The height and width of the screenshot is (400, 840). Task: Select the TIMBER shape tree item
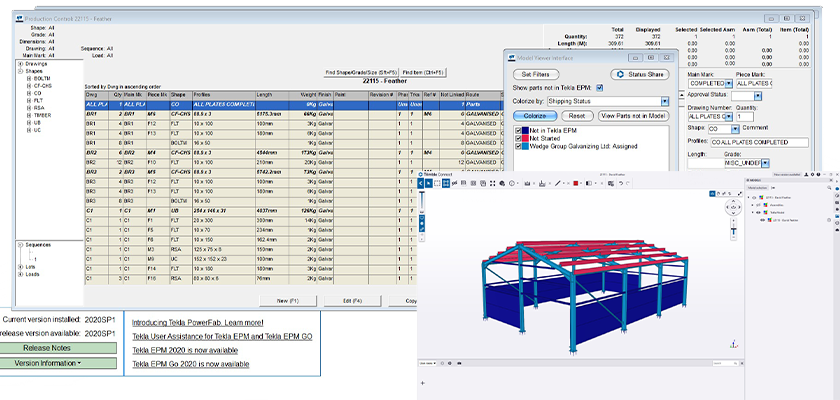pyautogui.click(x=42, y=115)
